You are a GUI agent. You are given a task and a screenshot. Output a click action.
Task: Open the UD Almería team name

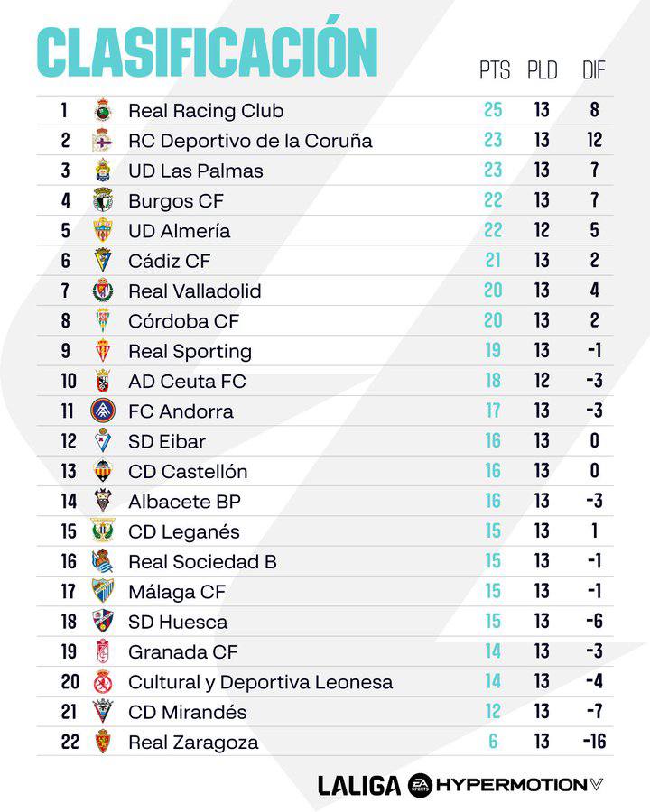180,231
